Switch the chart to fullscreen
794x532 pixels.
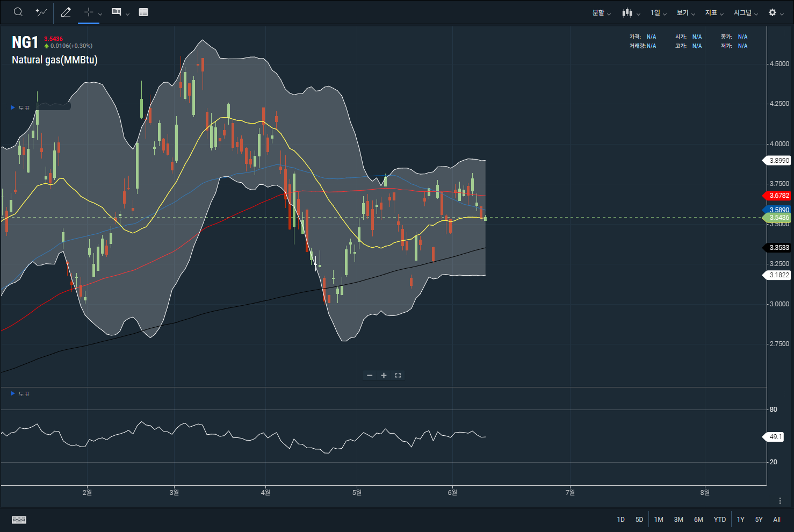pos(398,376)
